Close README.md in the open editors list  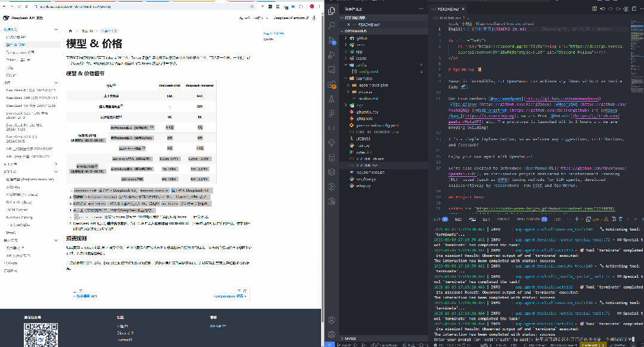coord(349,24)
